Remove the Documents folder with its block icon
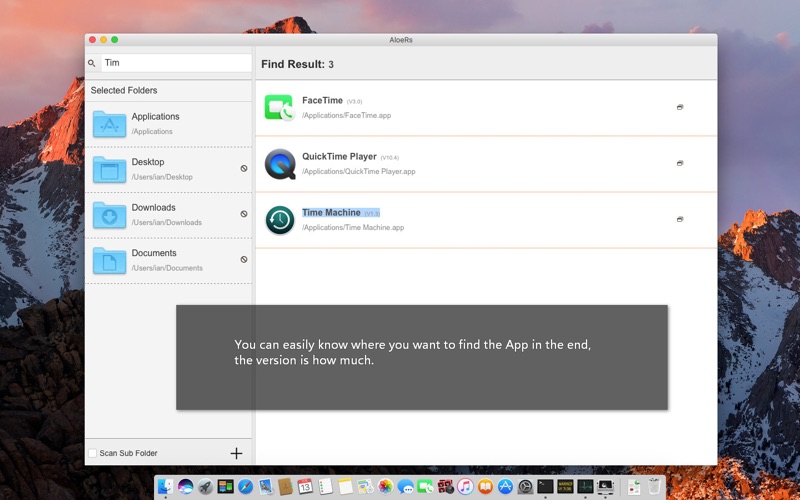The image size is (800, 500). point(244,259)
